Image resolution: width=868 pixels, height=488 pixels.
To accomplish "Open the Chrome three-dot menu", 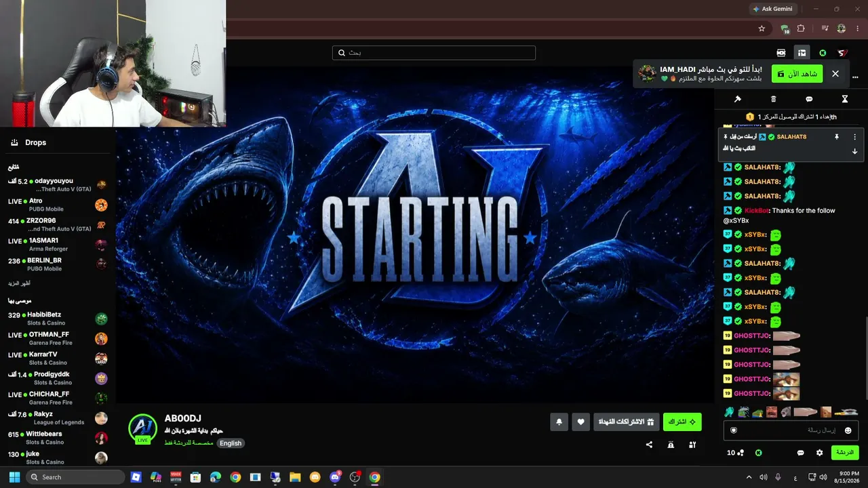I will click(858, 28).
